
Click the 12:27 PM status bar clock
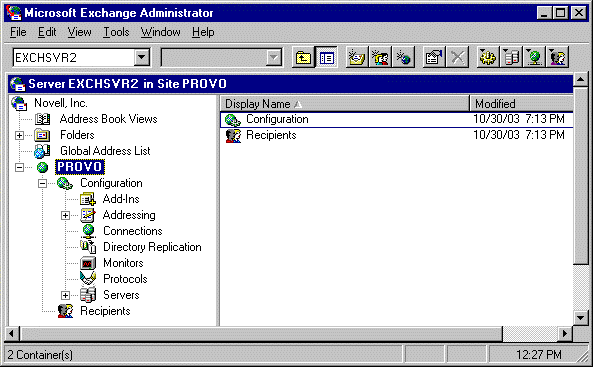[x=539, y=355]
